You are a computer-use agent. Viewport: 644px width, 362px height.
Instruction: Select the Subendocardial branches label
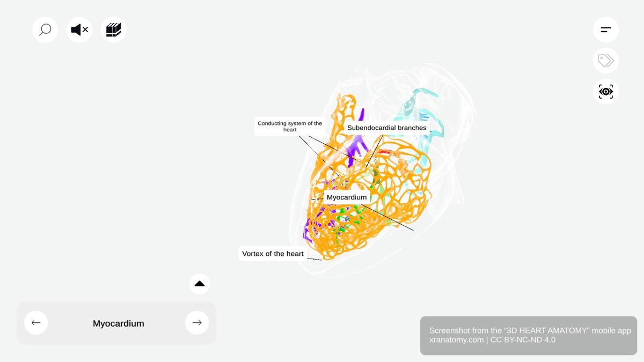pos(387,128)
